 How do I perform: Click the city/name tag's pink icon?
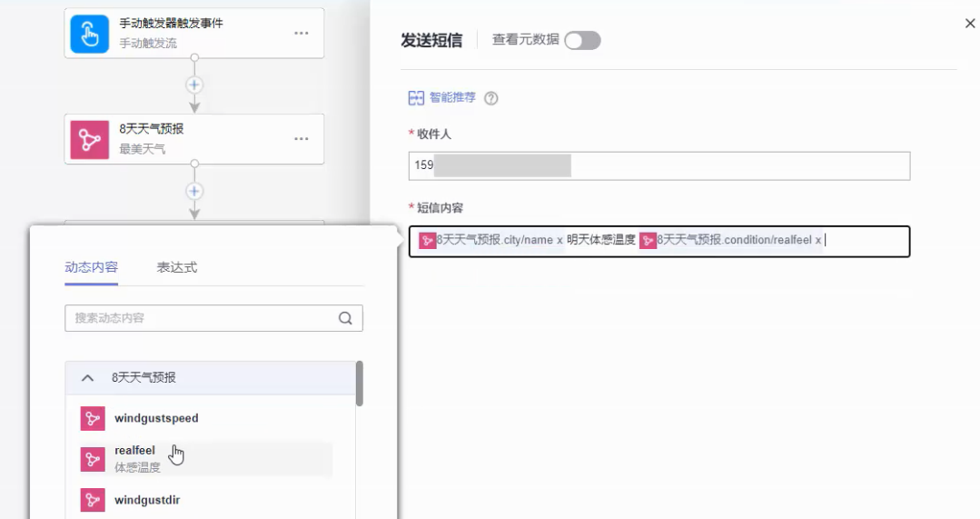pos(428,240)
